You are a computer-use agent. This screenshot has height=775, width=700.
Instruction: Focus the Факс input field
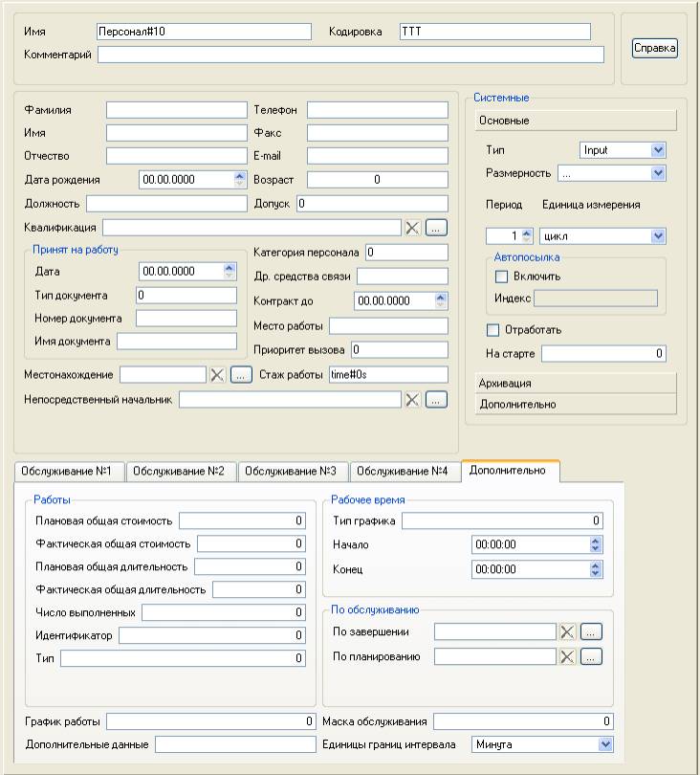378,133
